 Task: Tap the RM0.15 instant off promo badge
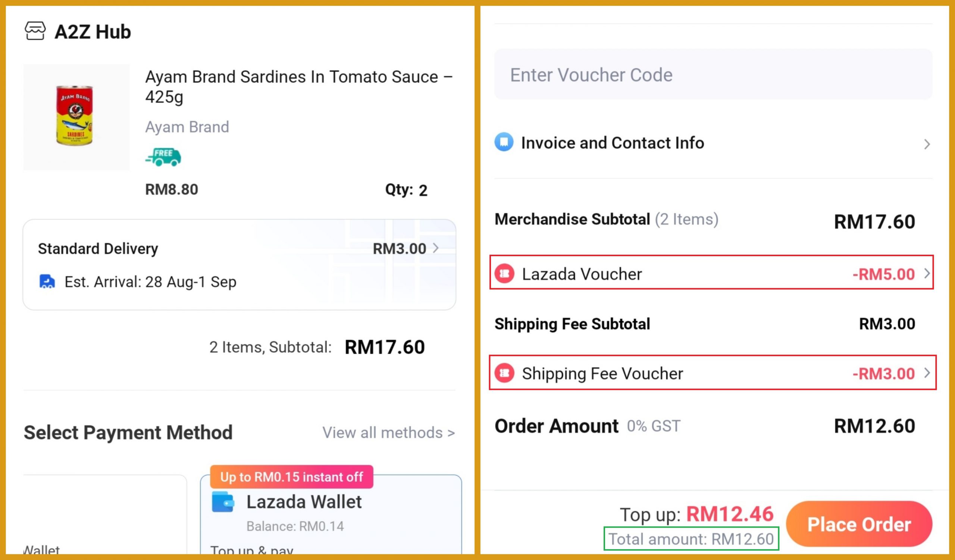[291, 477]
